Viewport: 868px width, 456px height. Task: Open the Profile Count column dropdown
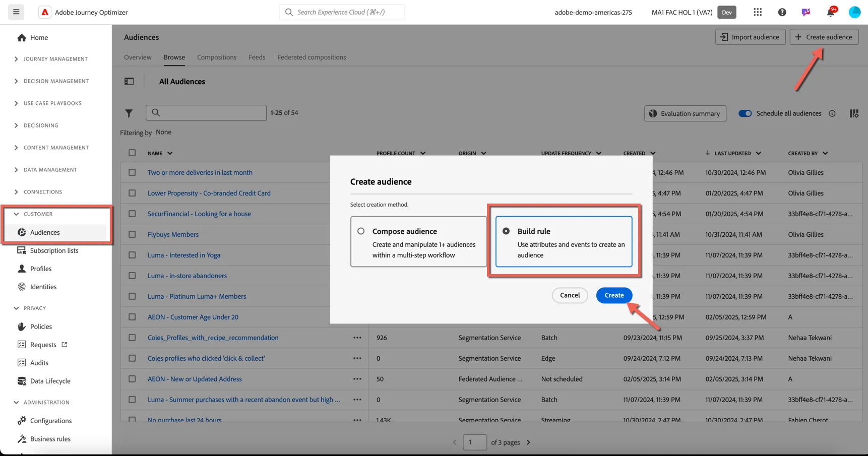click(422, 153)
